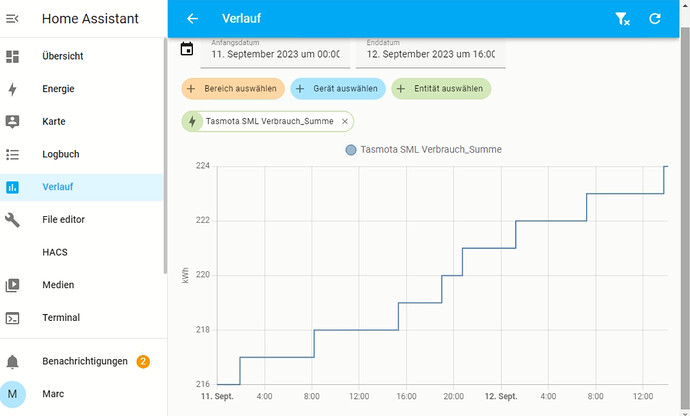Refresh the Verlauf history view

655,18
